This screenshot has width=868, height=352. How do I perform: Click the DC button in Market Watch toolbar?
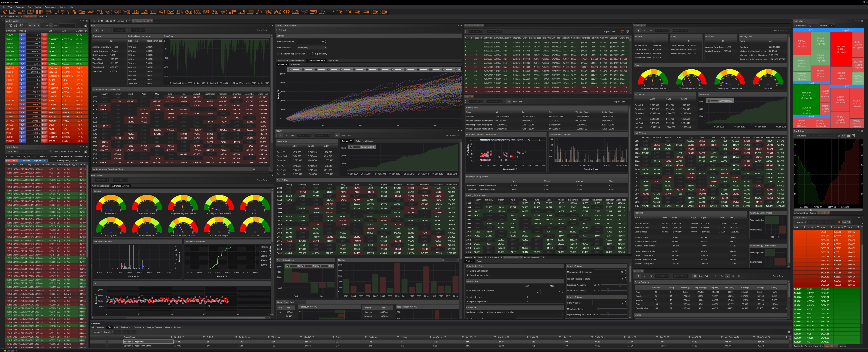(51, 26)
